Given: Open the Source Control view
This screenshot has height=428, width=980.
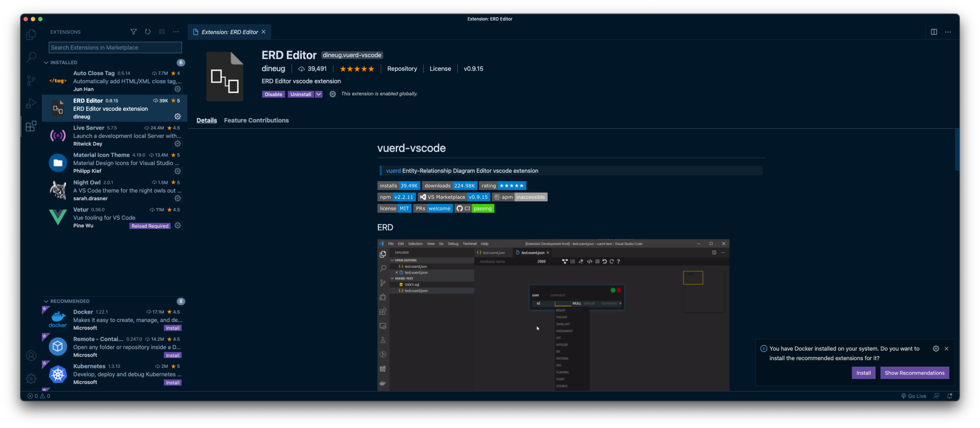Looking at the screenshot, I should (31, 80).
